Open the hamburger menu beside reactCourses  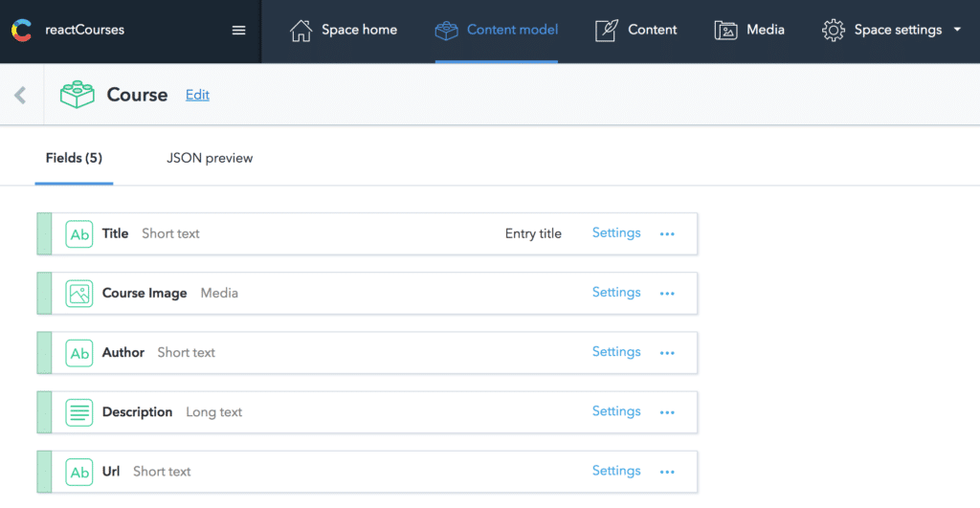click(x=239, y=30)
